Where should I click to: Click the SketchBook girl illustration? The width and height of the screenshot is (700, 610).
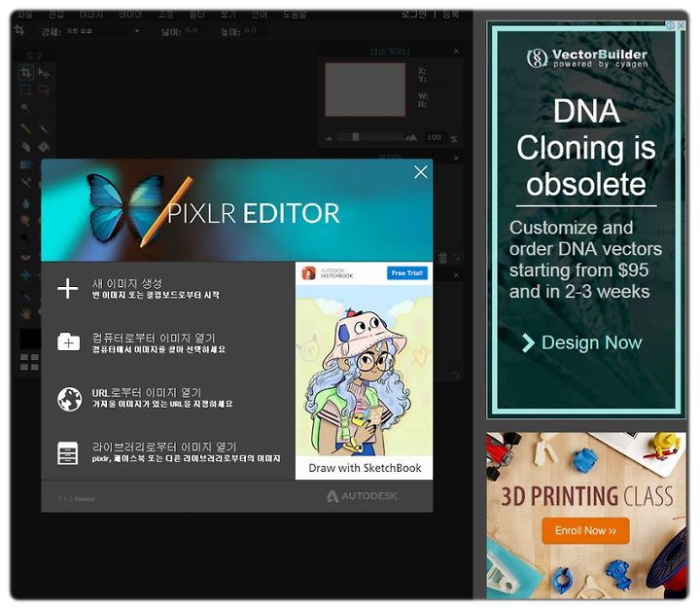click(x=364, y=371)
